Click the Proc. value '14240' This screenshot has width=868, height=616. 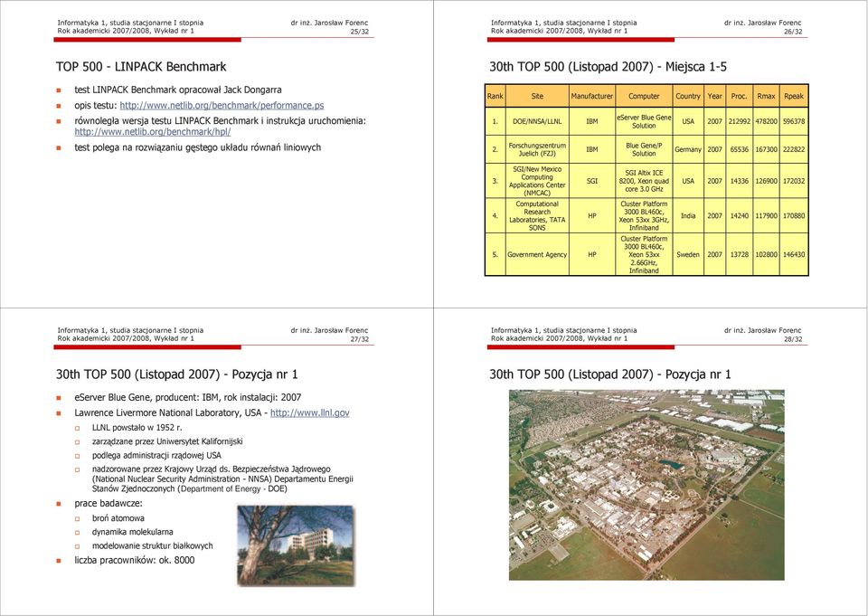coord(739,215)
